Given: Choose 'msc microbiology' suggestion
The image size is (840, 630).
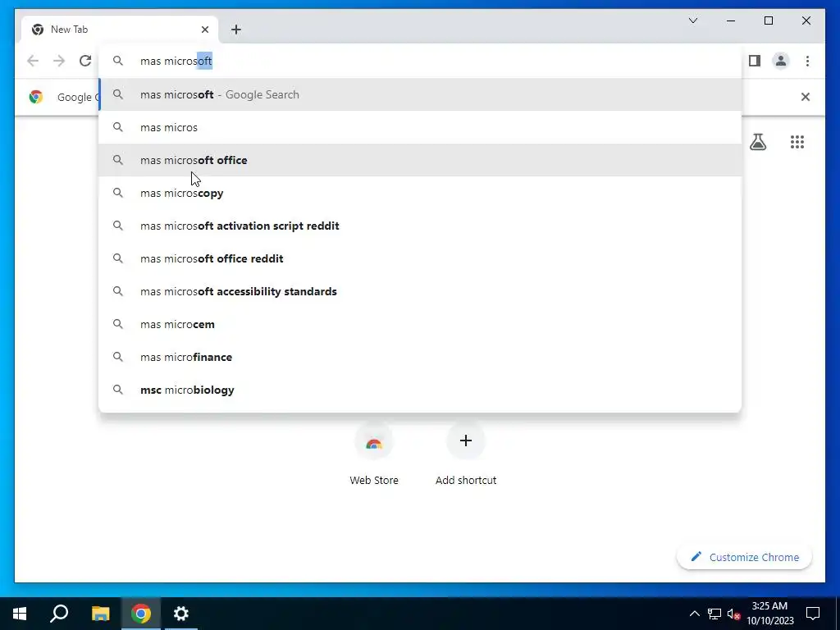Looking at the screenshot, I should (421, 390).
